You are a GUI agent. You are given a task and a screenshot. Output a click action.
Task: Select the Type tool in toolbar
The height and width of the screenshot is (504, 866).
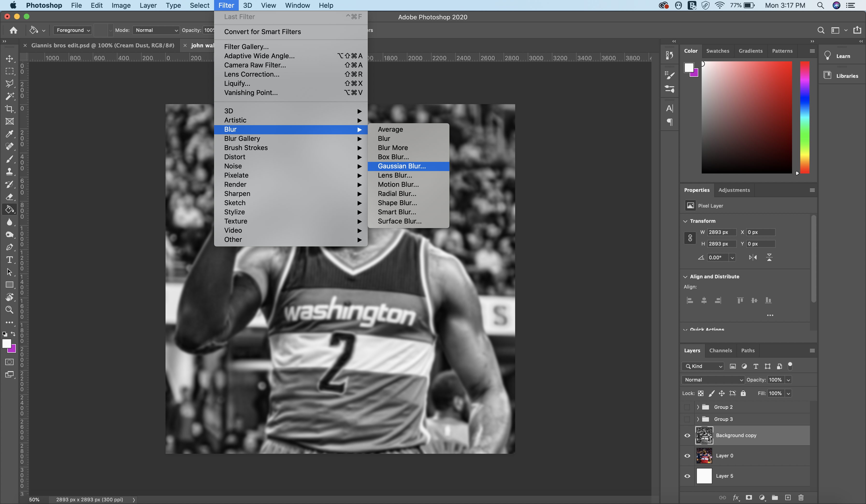coord(8,260)
